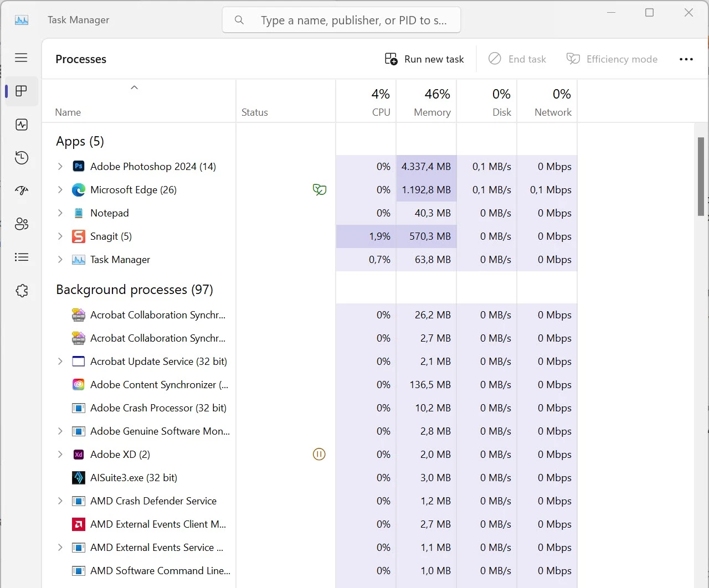Click Edge's 1.192,8 MB memory value

click(x=426, y=190)
